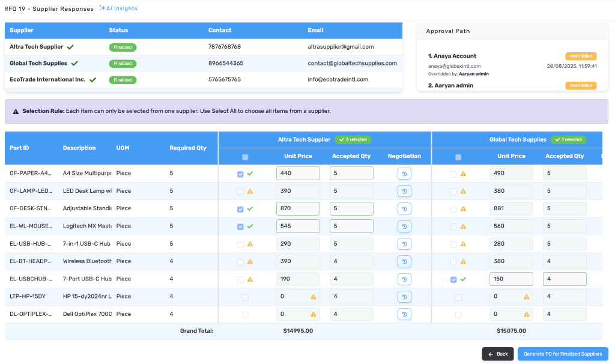The image size is (615, 364).
Task: Click Generate PO for Finalized Suppliers
Action: [563, 354]
